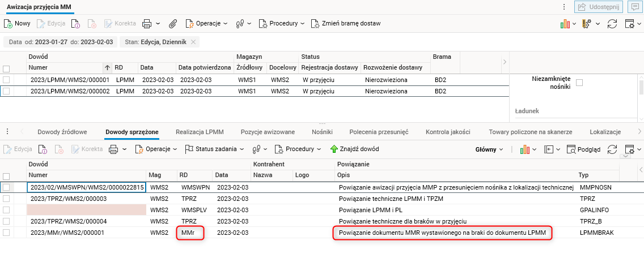Click panel collapse arrow icon in lower toolbar
The image size is (644, 262).
pyautogui.click(x=549, y=149)
